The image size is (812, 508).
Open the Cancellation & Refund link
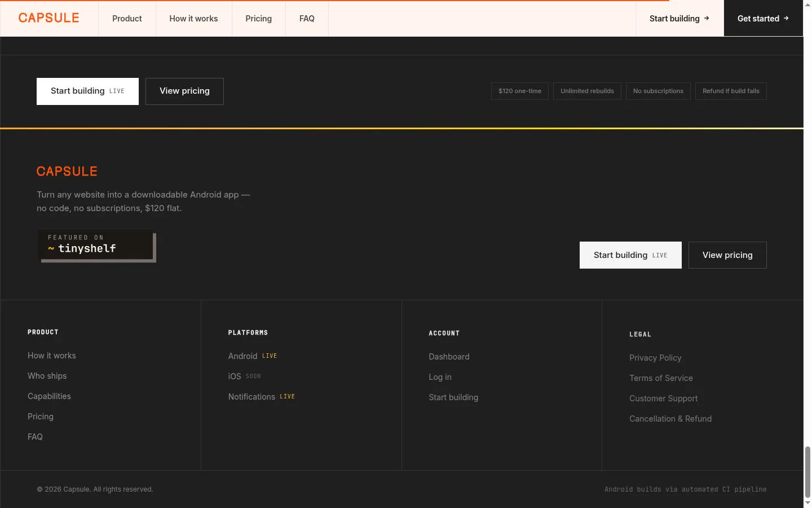(670, 419)
